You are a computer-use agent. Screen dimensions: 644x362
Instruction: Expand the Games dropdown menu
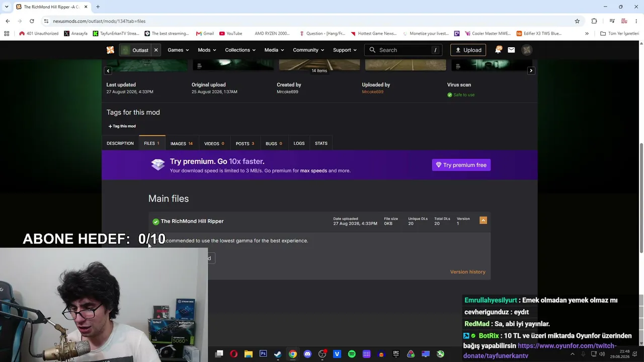(178, 50)
